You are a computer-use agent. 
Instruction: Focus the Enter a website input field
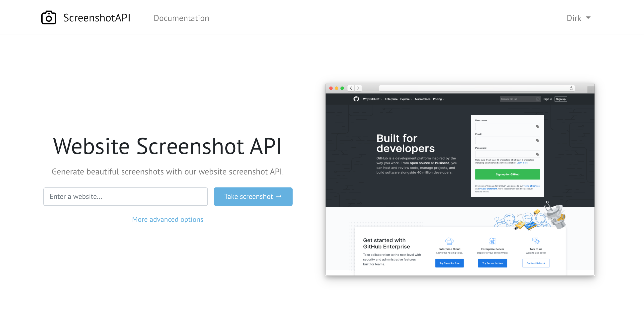(x=126, y=196)
